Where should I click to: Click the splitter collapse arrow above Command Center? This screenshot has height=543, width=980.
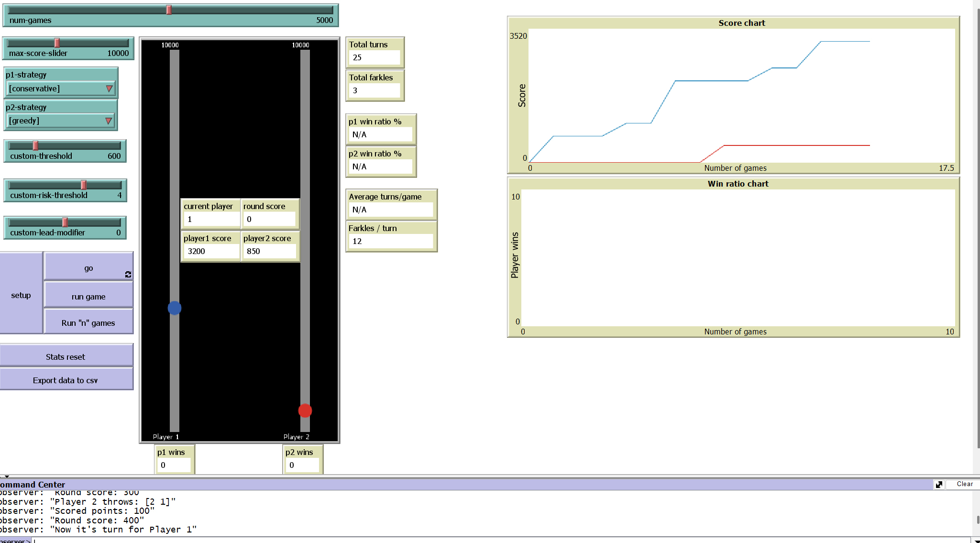tap(7, 477)
